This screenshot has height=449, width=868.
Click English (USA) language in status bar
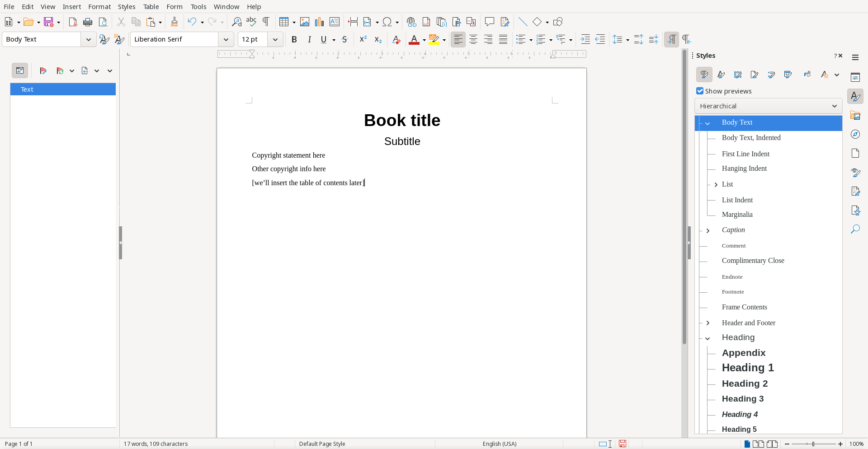click(x=500, y=444)
